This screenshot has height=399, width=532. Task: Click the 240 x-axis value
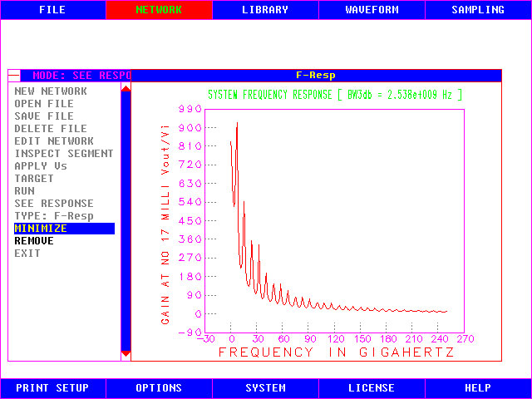[x=440, y=339]
